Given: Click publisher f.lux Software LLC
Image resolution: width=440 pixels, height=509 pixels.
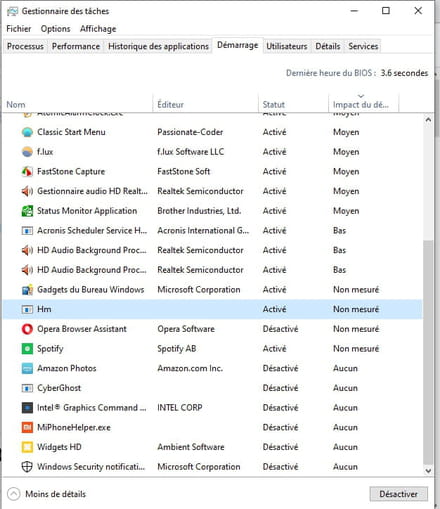Looking at the screenshot, I should coord(190,152).
